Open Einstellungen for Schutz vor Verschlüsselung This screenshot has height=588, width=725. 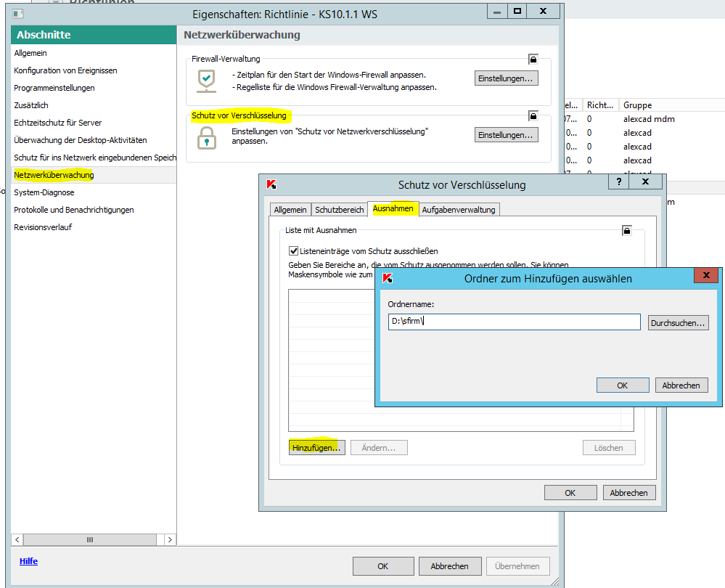tap(506, 134)
